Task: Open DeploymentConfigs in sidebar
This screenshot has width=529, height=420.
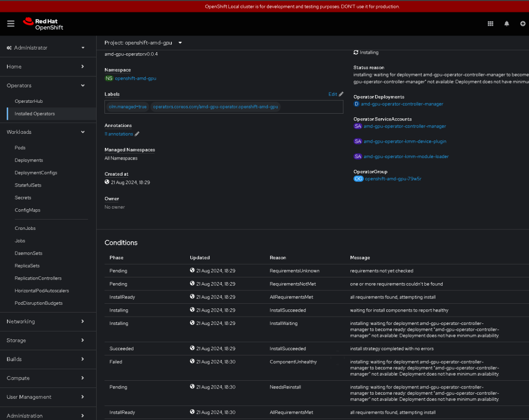Action: point(36,173)
